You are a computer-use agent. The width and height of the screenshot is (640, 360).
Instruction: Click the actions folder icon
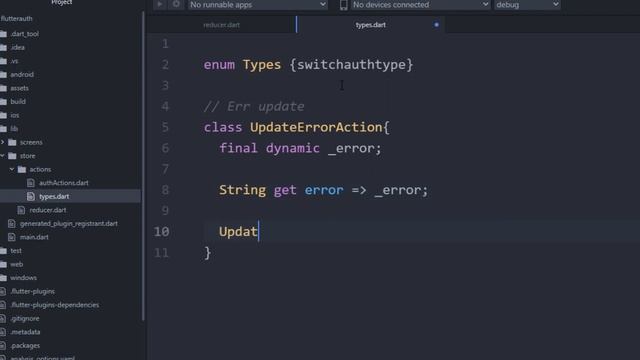tap(22, 169)
